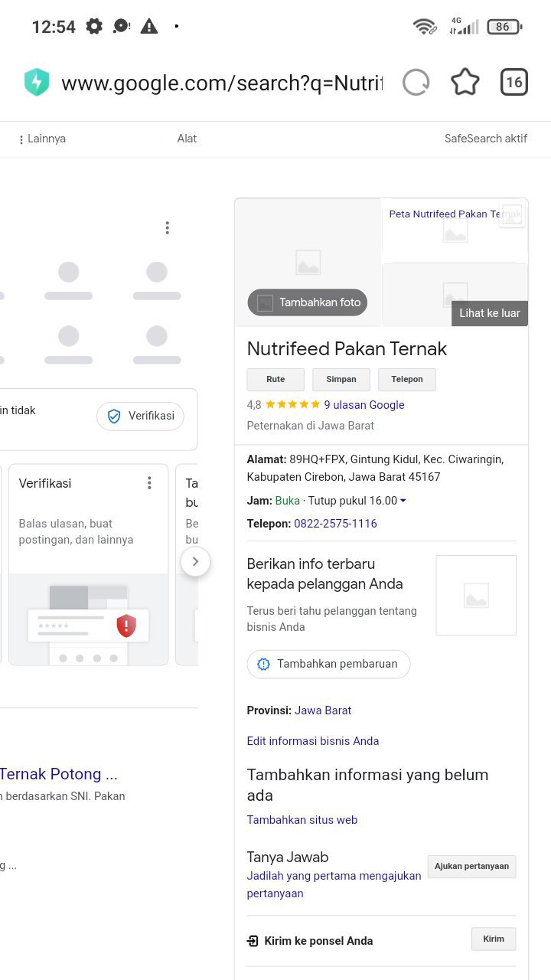Click the Verifikasi shield button
This screenshot has width=551, height=980.
pyautogui.click(x=140, y=416)
